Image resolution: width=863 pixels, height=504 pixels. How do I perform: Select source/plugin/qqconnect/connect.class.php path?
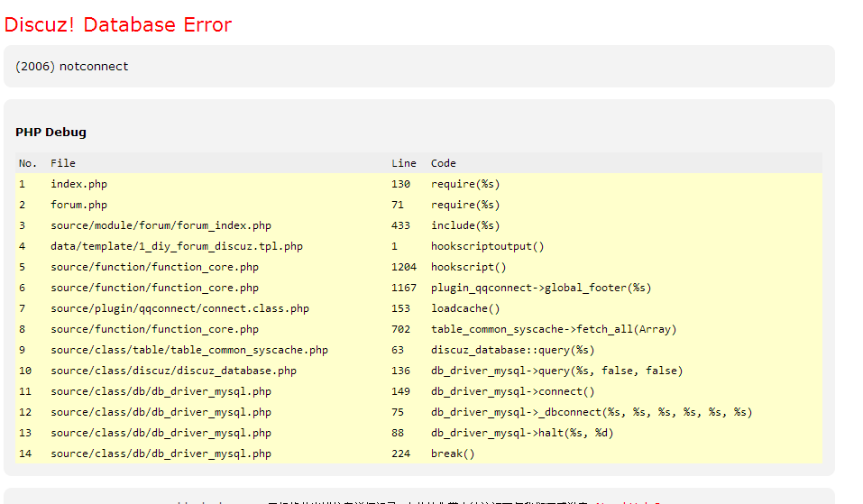pos(180,308)
